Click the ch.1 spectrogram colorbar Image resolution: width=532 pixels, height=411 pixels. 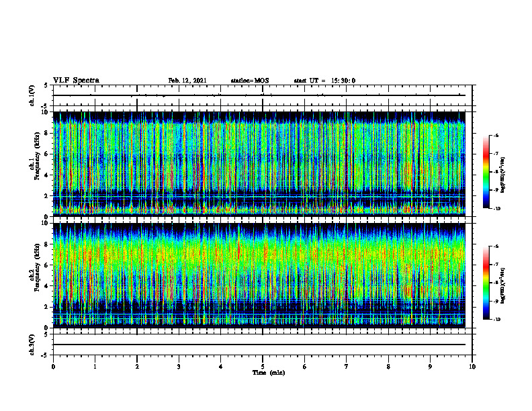click(486, 172)
